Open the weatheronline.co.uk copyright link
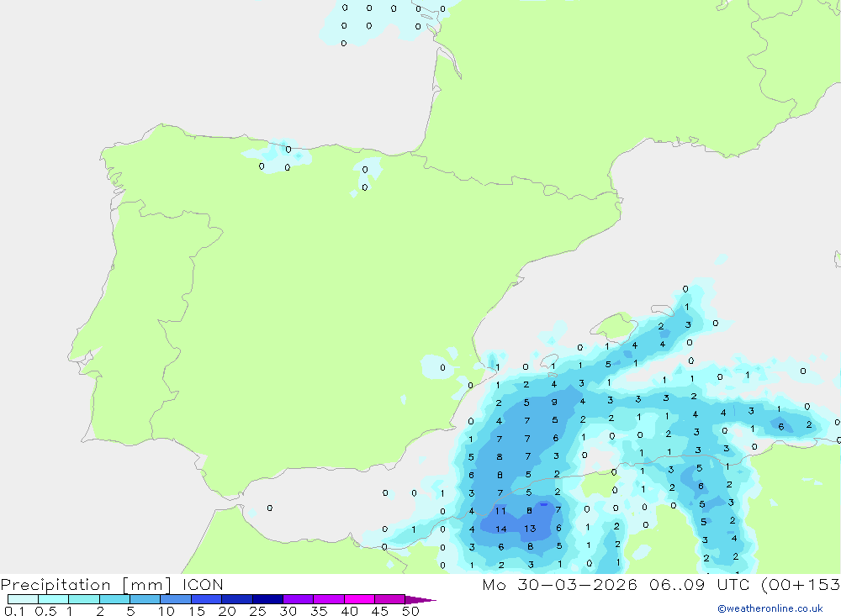 click(770, 608)
